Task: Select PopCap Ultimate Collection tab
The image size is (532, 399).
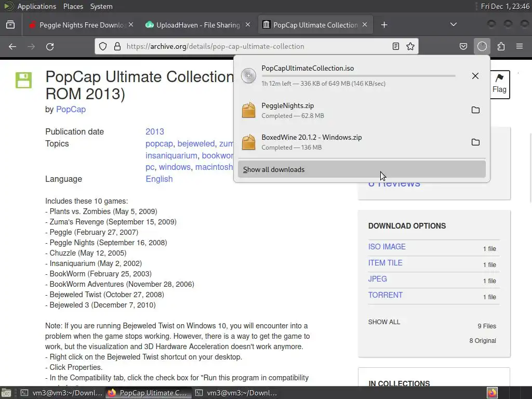Action: coord(315,25)
